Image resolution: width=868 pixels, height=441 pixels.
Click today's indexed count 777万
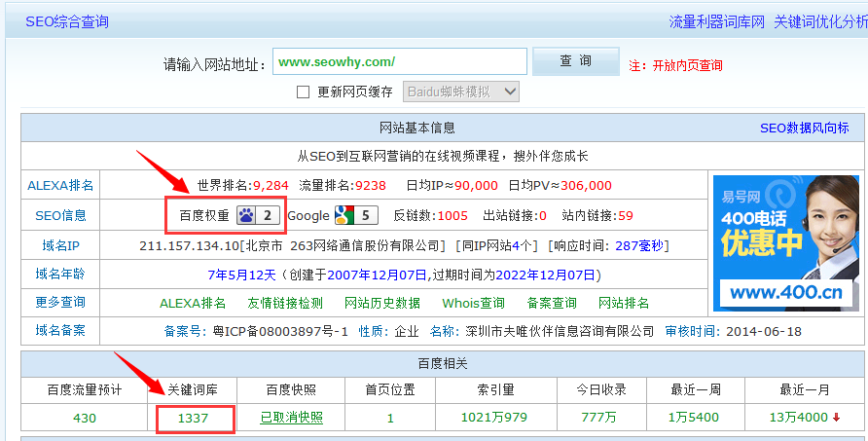tap(598, 418)
